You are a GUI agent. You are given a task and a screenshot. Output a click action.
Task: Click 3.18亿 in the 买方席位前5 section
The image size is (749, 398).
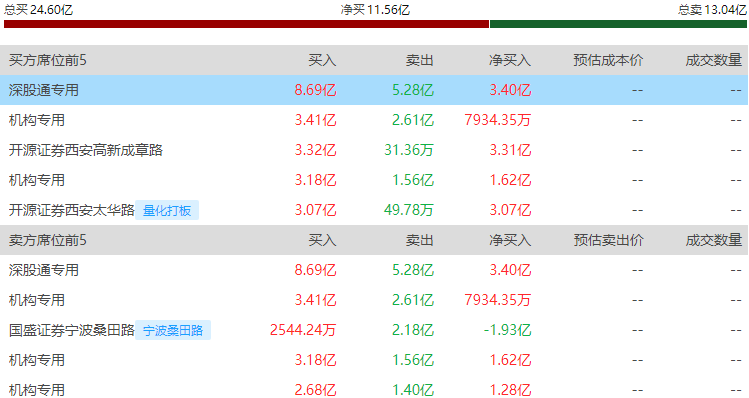click(x=315, y=180)
